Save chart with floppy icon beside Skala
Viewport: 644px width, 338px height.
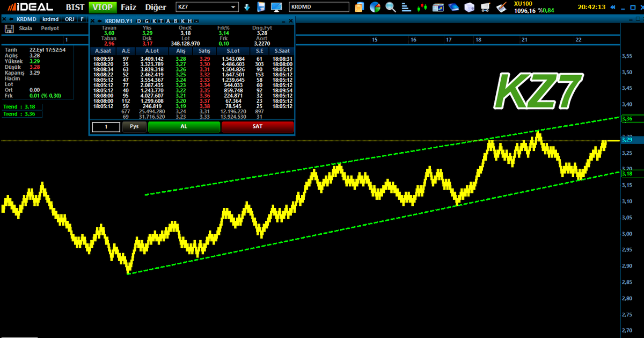tap(9, 28)
